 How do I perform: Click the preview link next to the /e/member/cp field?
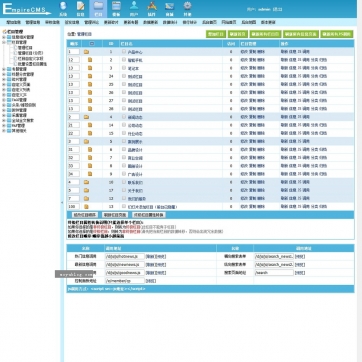pos(151,281)
